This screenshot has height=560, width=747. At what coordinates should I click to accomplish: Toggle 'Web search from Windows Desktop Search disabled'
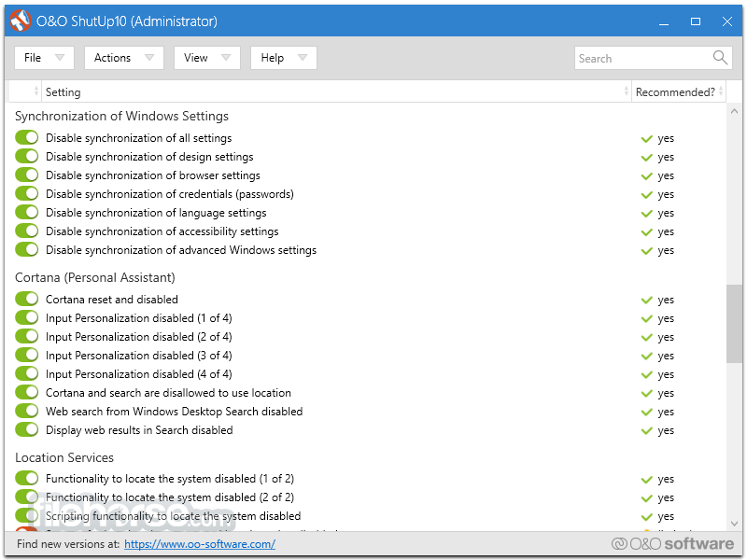pyautogui.click(x=27, y=411)
